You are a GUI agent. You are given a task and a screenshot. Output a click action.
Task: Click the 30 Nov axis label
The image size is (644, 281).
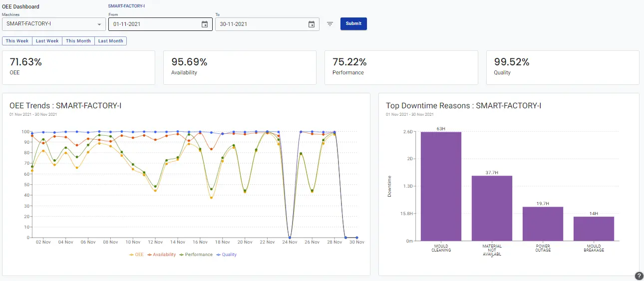tap(356, 242)
